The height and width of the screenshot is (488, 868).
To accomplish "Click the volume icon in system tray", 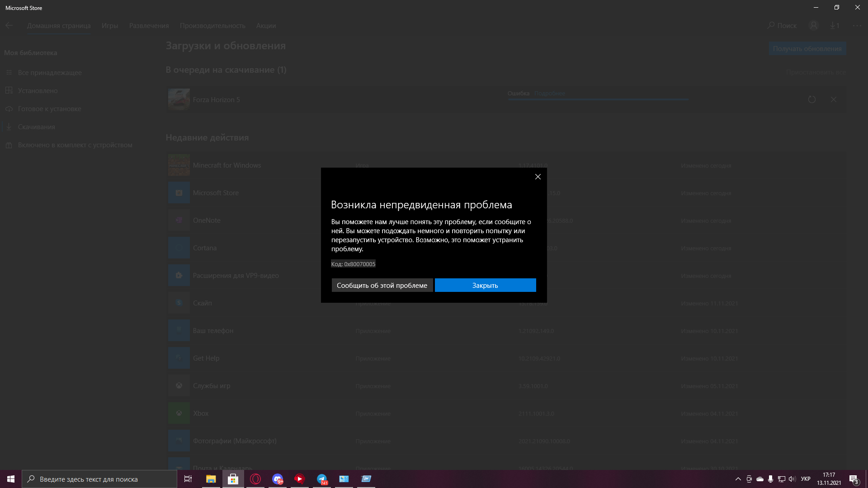I will click(792, 479).
